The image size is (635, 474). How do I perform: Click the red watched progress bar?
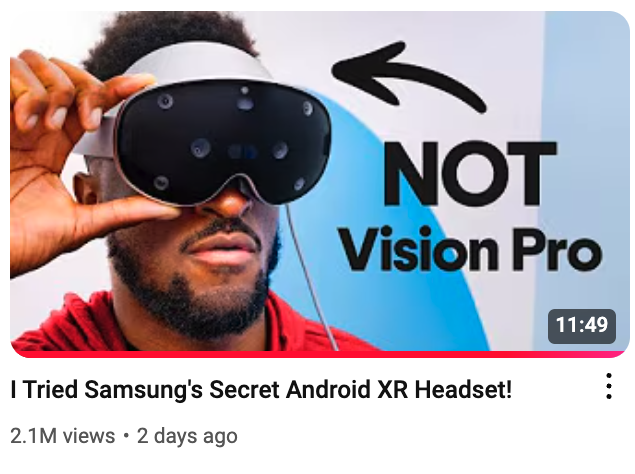[320, 354]
